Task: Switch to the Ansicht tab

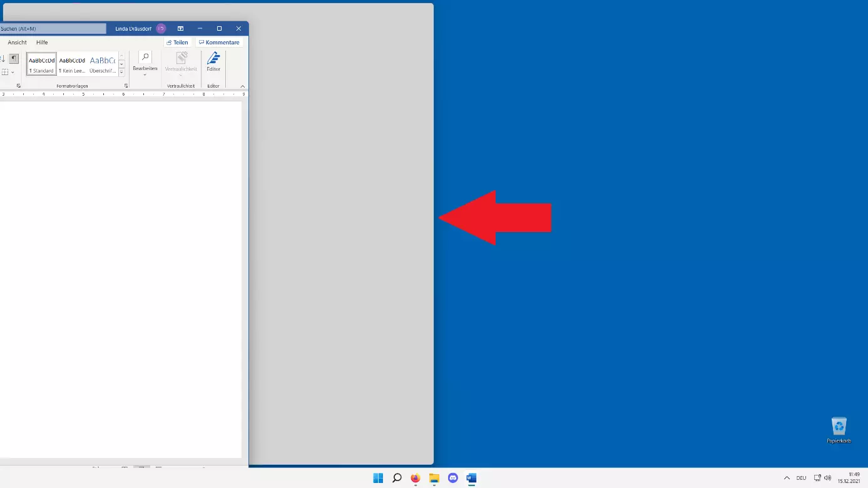Action: (x=17, y=43)
